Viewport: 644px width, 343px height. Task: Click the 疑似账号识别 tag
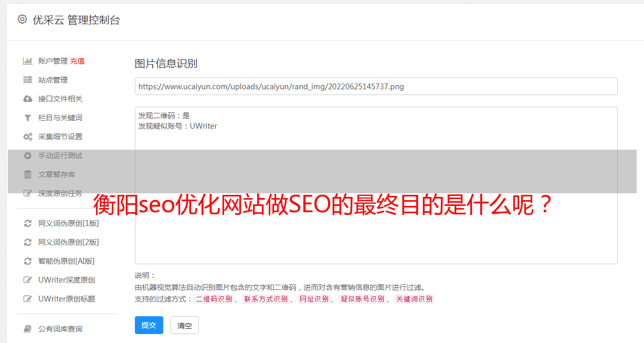363,299
